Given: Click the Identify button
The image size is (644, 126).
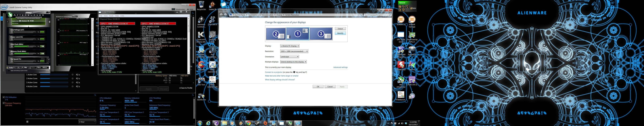Looking at the screenshot, I should (340, 33).
